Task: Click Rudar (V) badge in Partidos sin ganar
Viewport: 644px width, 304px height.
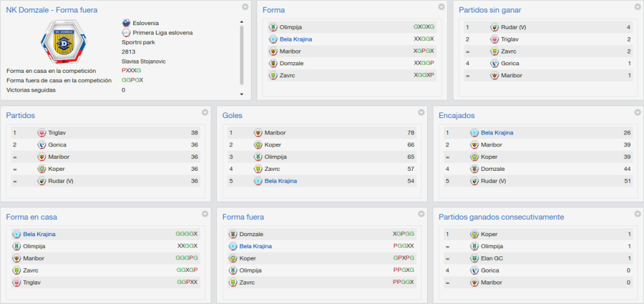Action: (494, 28)
